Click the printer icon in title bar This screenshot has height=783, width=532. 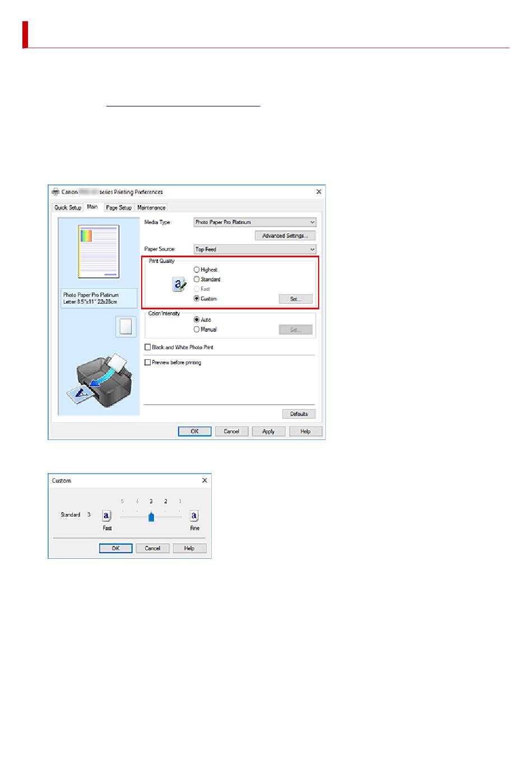[x=55, y=192]
